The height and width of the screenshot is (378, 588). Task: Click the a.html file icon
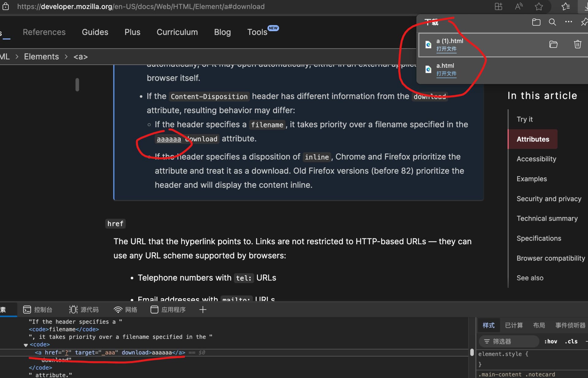point(428,70)
